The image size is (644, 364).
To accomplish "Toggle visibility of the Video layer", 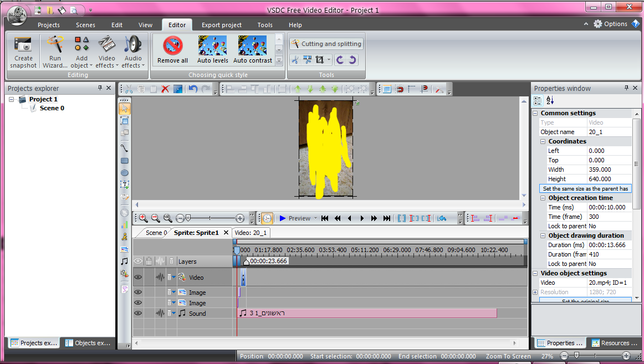I will [138, 278].
